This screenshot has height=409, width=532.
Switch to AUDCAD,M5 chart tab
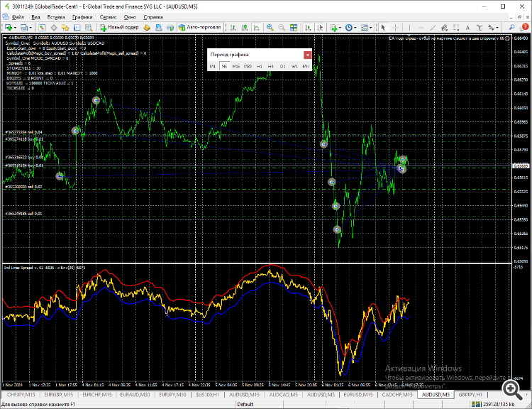283,395
